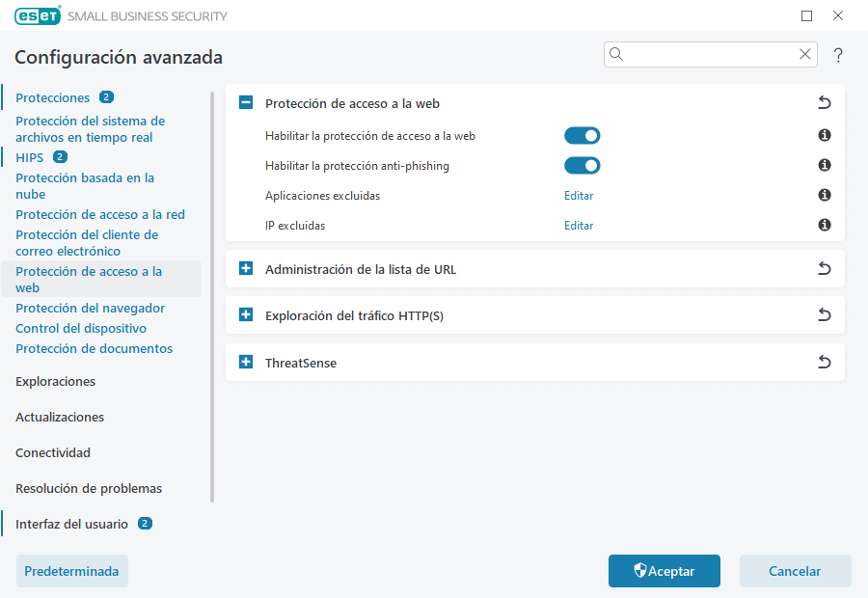Screen dimensions: 868x598
Task: Toggle anti-phishing protection off
Action: tap(582, 165)
